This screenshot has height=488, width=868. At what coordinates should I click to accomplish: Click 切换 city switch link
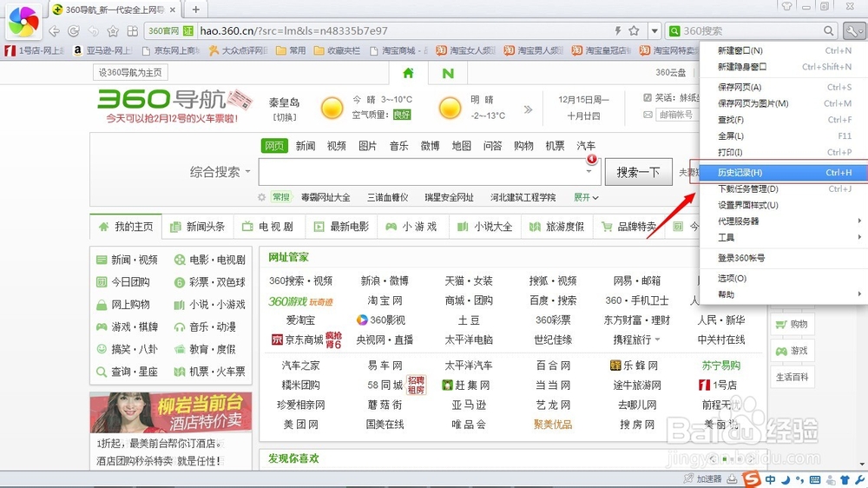(x=285, y=117)
